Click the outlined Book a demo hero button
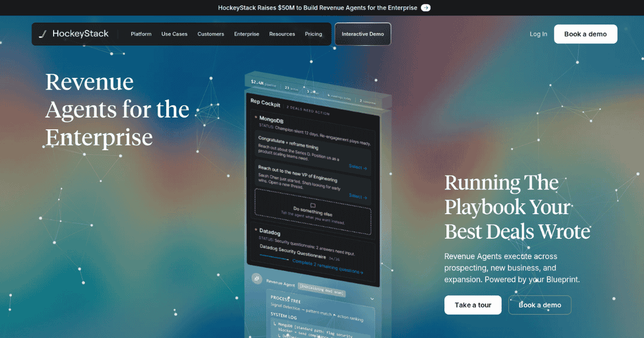This screenshot has width=644, height=338. pyautogui.click(x=540, y=305)
